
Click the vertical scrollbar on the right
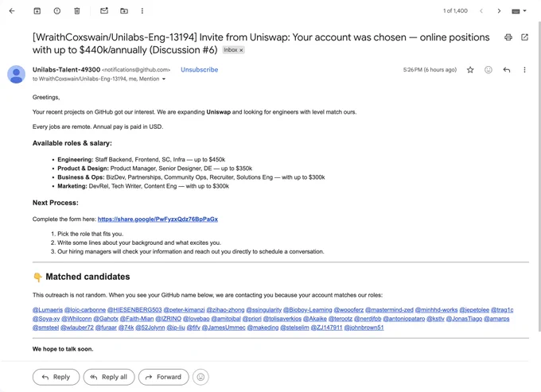(x=539, y=176)
